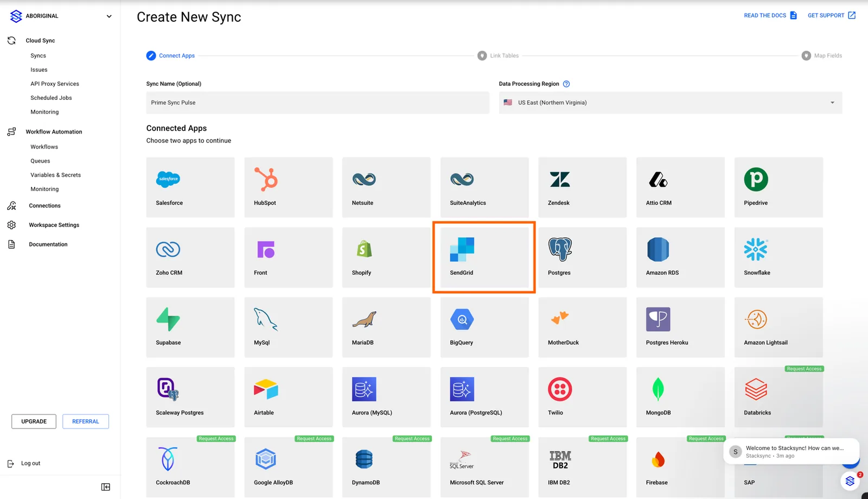The width and height of the screenshot is (868, 499).
Task: Open Data Processing Region dropdown
Action: [671, 103]
